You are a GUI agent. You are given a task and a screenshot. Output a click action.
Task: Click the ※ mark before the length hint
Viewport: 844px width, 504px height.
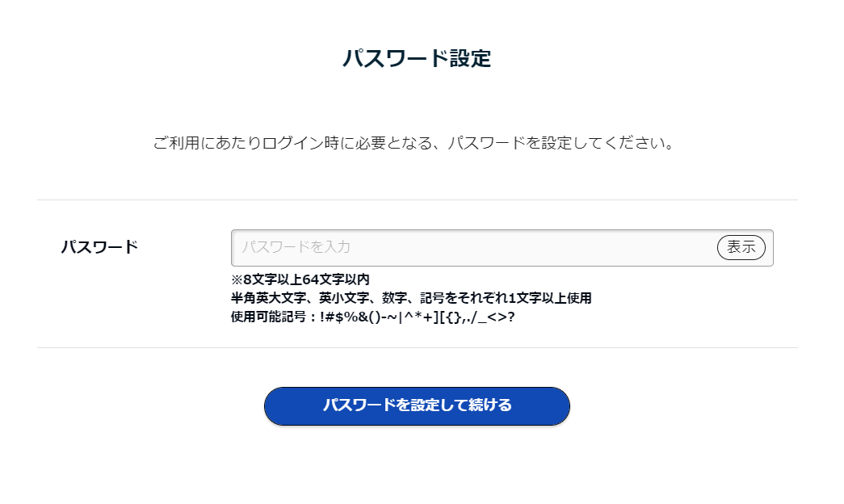[237, 279]
